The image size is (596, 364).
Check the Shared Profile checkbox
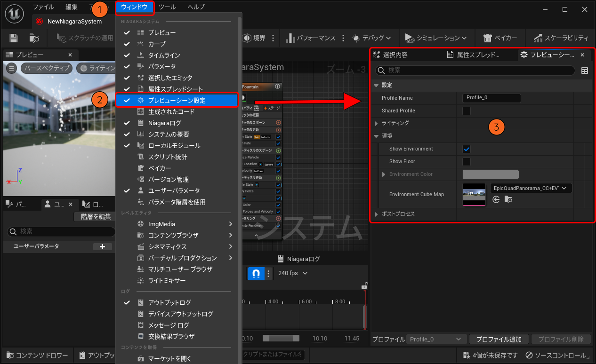pos(467,111)
